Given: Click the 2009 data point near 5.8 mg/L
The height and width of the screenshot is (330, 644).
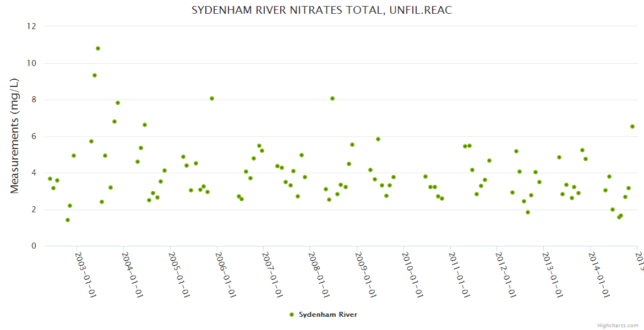Looking at the screenshot, I should pos(378,139).
